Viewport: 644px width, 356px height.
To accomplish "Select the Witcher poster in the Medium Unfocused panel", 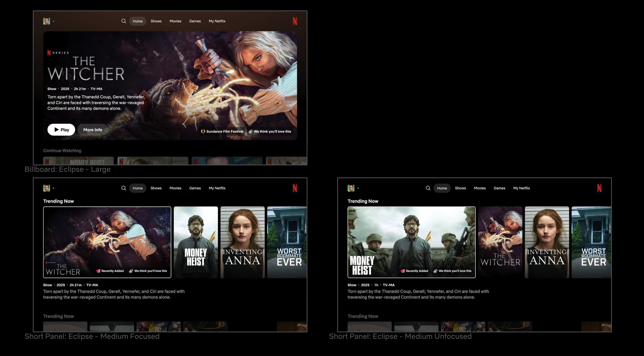I will coord(500,242).
